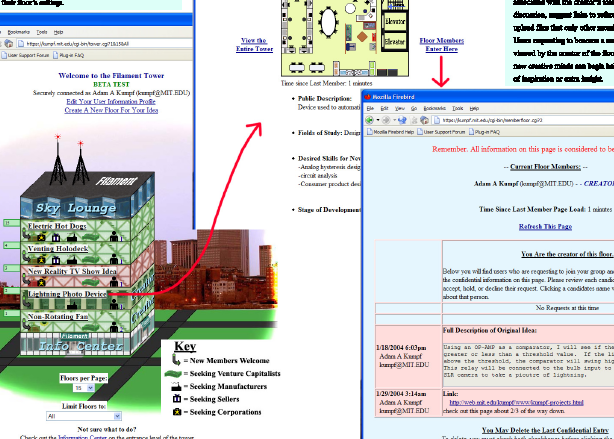Screen dimensions: 614x439
Task: Click green couch icon on Electric Hot Dogs floor
Action: coord(90,237)
